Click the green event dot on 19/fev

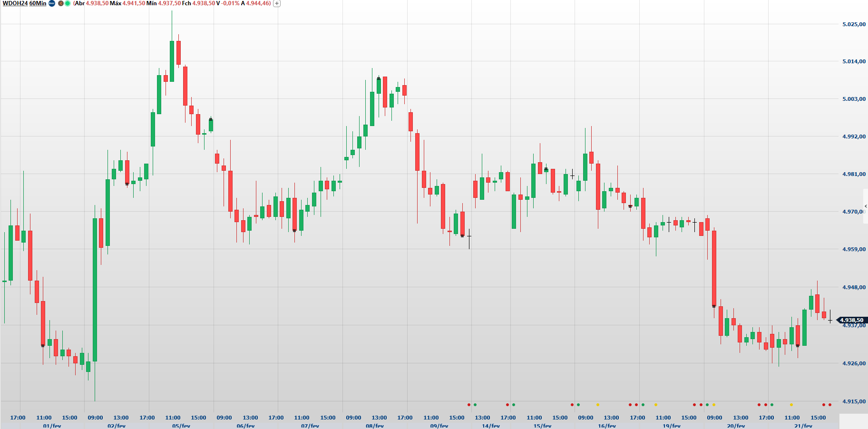coord(643,405)
